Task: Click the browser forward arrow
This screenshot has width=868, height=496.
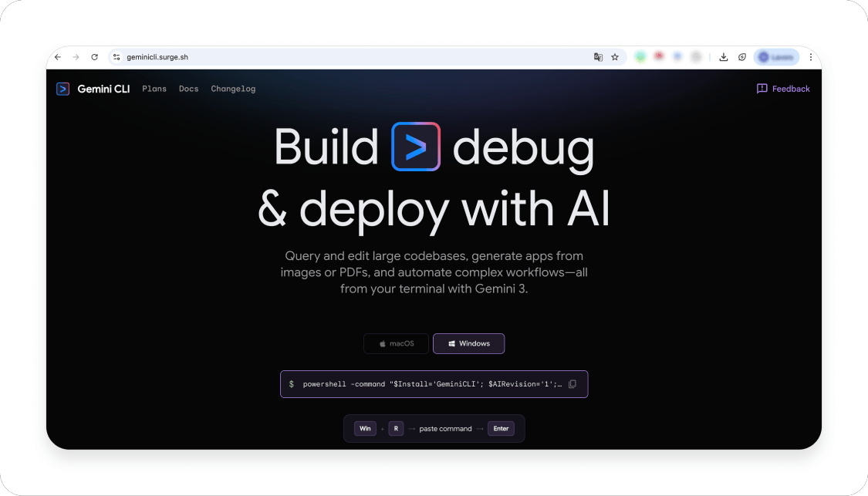Action: coord(76,57)
